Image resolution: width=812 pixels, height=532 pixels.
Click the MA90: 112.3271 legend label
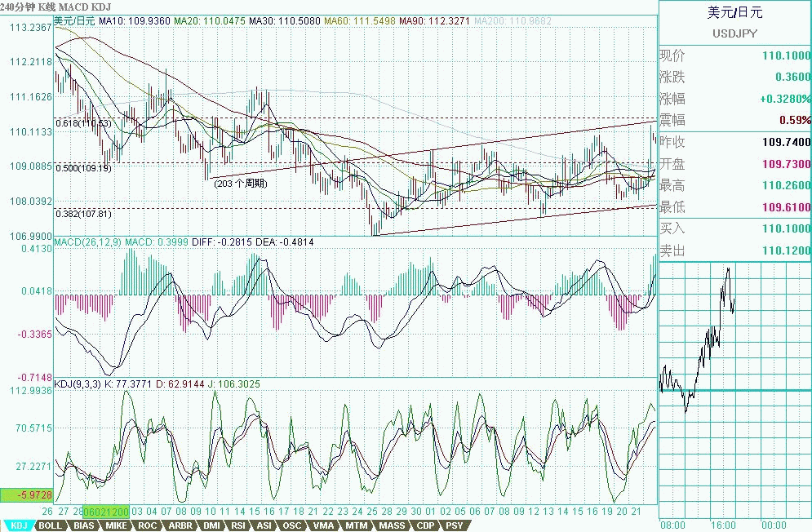[x=434, y=21]
